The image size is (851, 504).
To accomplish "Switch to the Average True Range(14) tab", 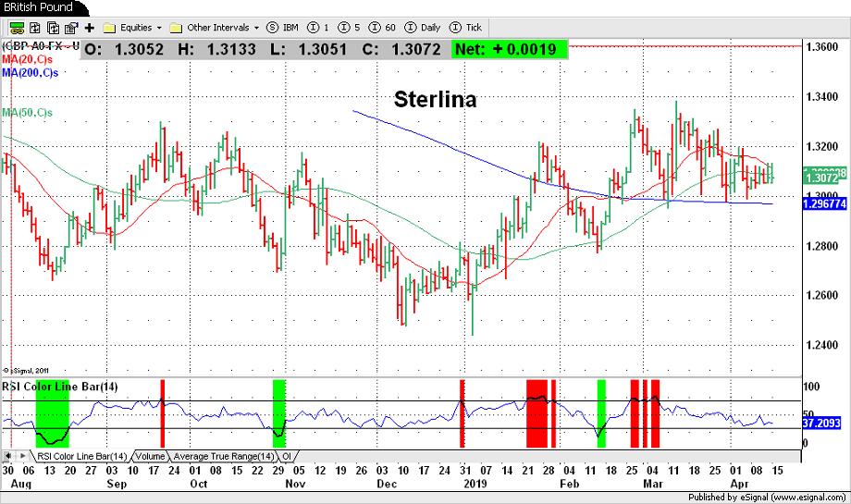I will point(224,456).
